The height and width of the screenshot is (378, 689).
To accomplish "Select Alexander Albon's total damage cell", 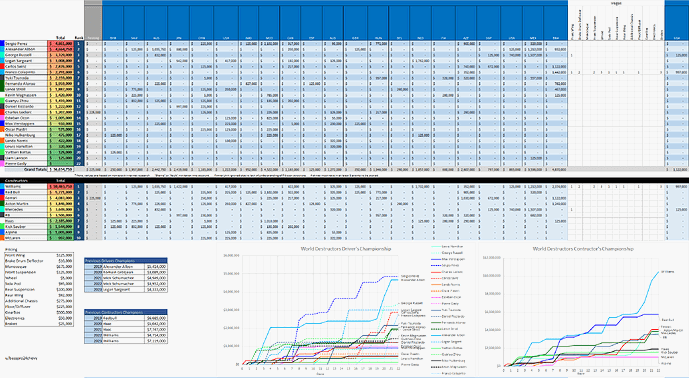I will pyautogui.click(x=60, y=50).
